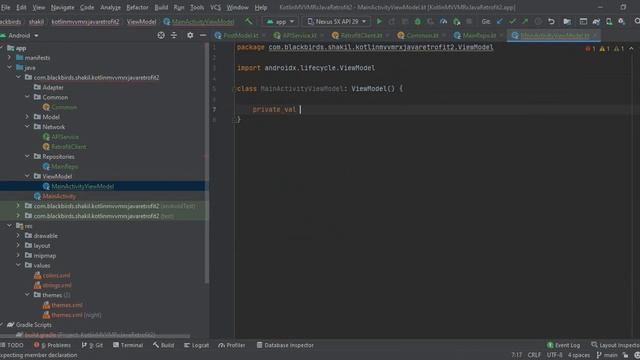Open the Logcat tool window
The height and width of the screenshot is (360, 640).
click(x=196, y=345)
